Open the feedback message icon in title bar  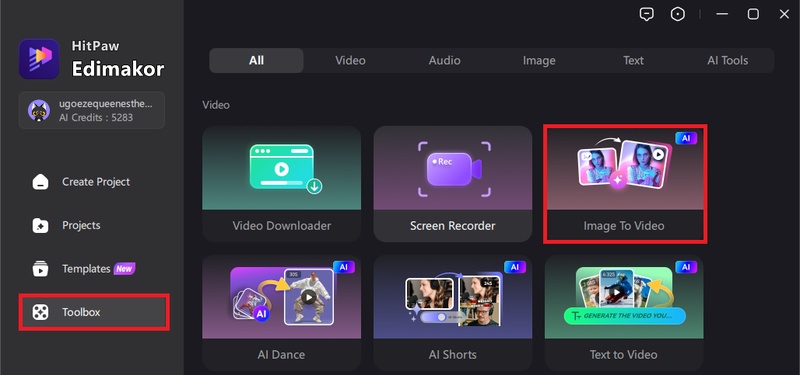point(646,14)
